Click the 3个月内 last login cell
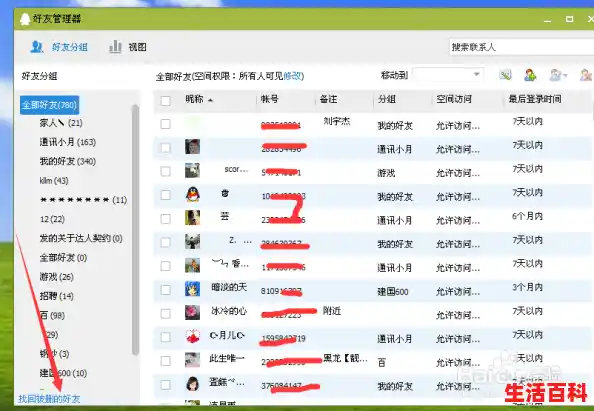Viewport: 594px width, 411px height. click(x=527, y=288)
